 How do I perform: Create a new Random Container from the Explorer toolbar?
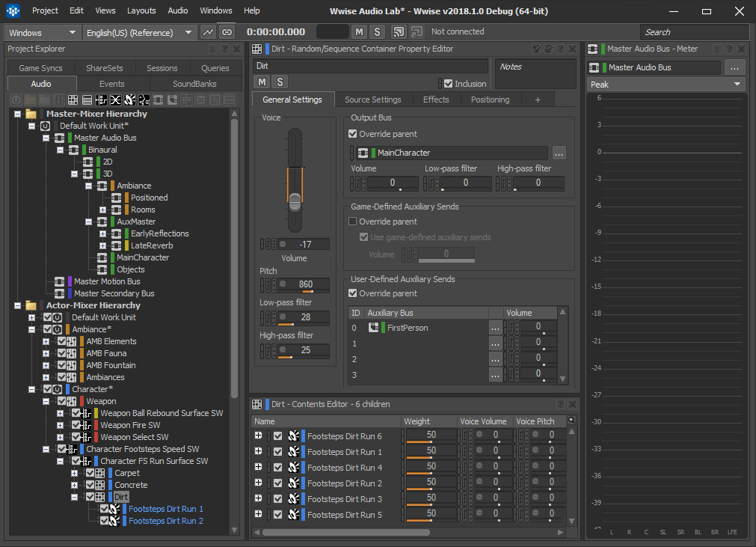[x=73, y=100]
